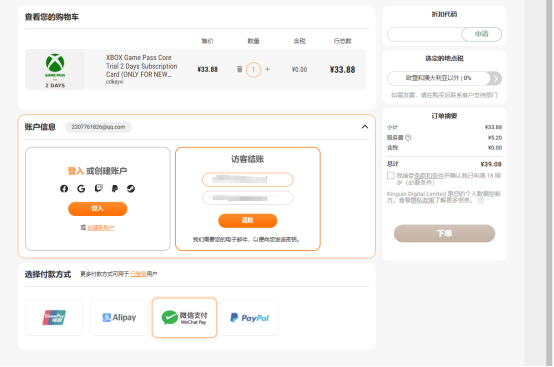Select UnionPay payment method

(x=54, y=318)
